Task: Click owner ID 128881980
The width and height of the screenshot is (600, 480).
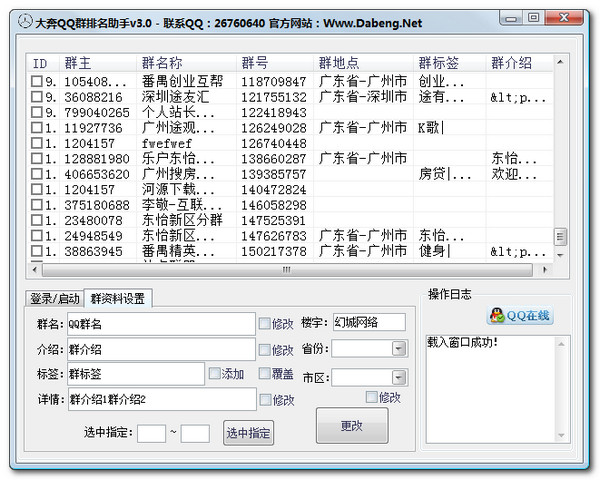Action: pyautogui.click(x=97, y=159)
